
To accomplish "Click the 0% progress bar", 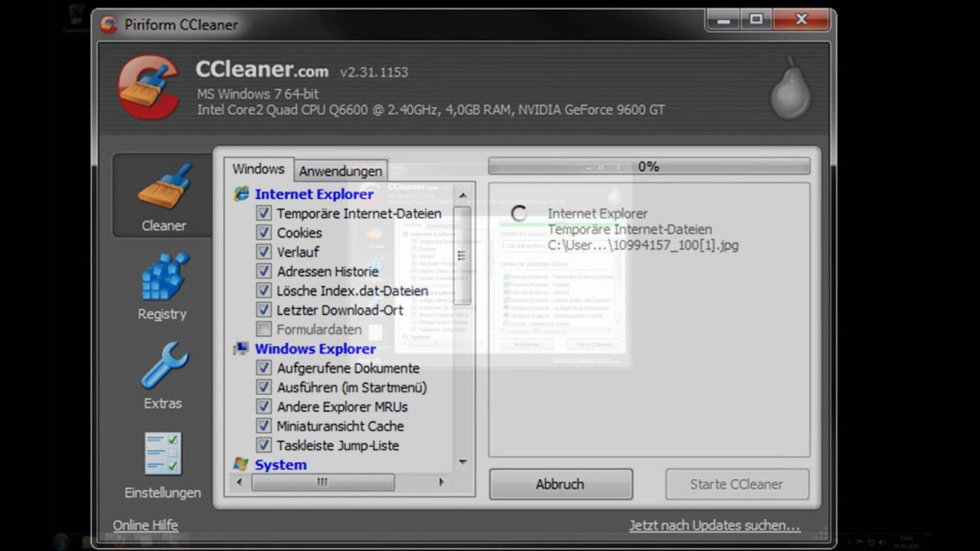I will click(x=649, y=166).
